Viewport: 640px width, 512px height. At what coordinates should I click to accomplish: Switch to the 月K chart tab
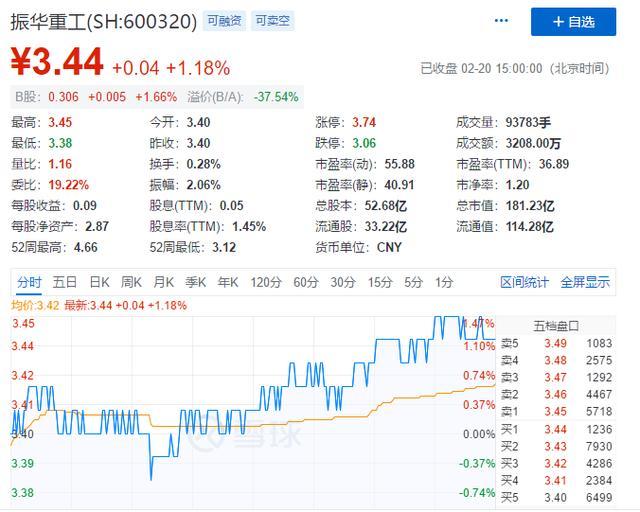163,282
